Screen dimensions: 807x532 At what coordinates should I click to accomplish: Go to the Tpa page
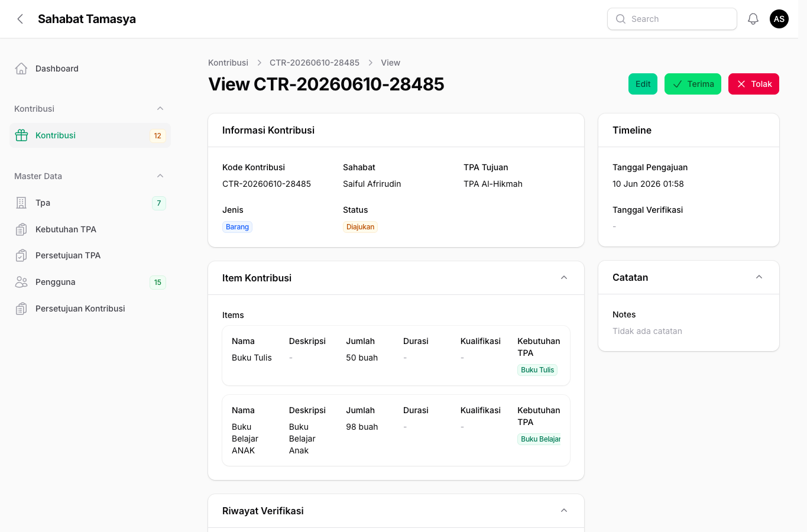pyautogui.click(x=90, y=203)
